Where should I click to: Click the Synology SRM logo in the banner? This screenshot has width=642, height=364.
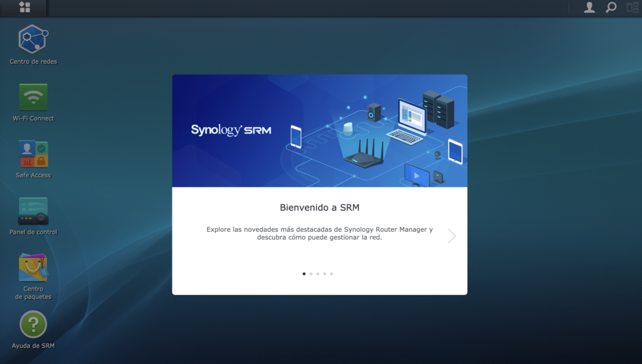pos(233,130)
